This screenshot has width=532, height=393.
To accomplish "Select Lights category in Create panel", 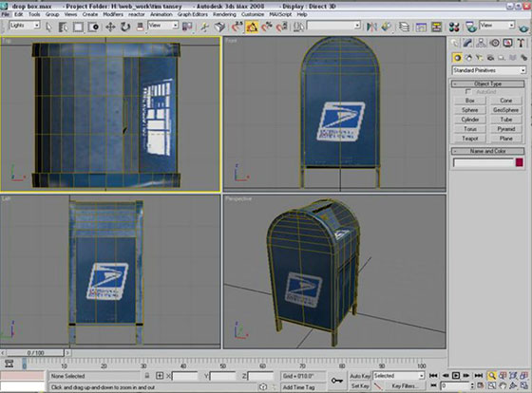I will click(x=480, y=58).
